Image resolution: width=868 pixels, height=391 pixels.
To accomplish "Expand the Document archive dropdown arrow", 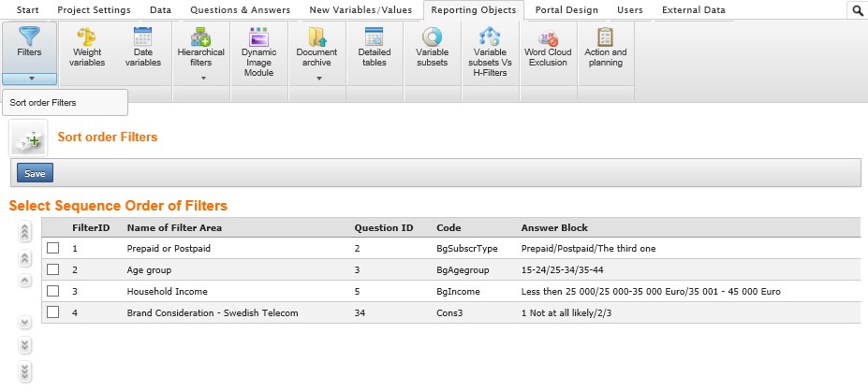I will pyautogui.click(x=316, y=79).
